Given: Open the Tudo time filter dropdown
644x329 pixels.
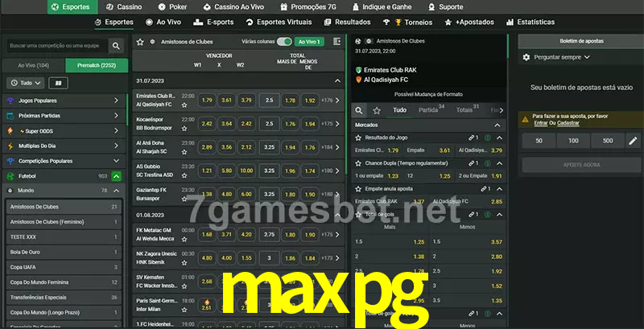Looking at the screenshot, I should [24, 82].
